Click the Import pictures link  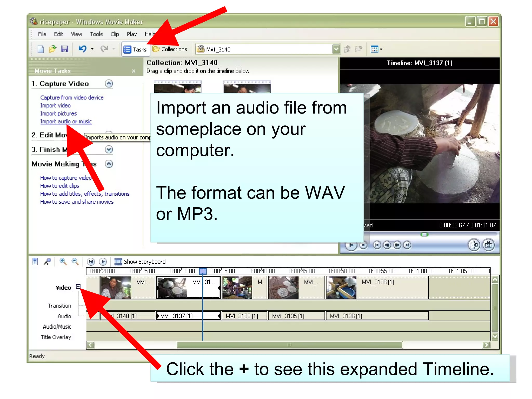58,114
